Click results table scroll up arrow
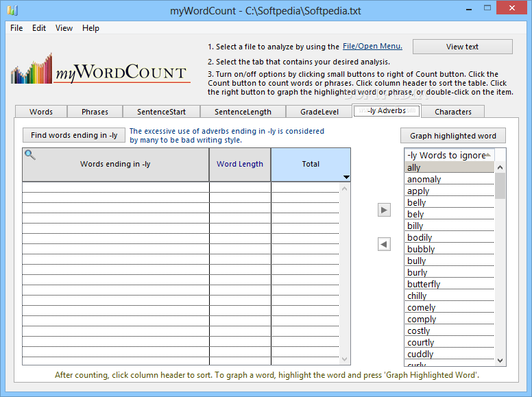This screenshot has height=397, width=532. (344, 189)
